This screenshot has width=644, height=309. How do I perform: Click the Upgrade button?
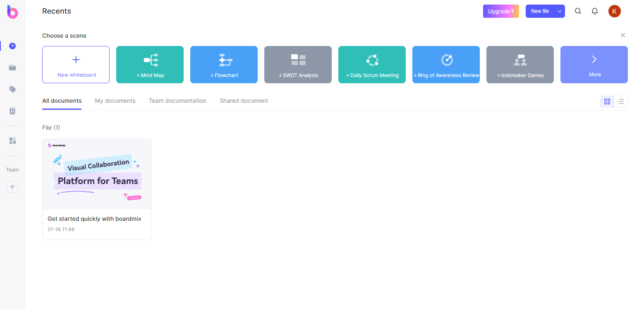click(x=501, y=11)
